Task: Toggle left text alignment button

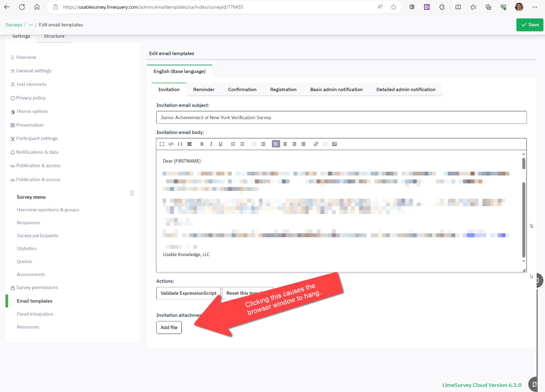Action: [x=276, y=144]
